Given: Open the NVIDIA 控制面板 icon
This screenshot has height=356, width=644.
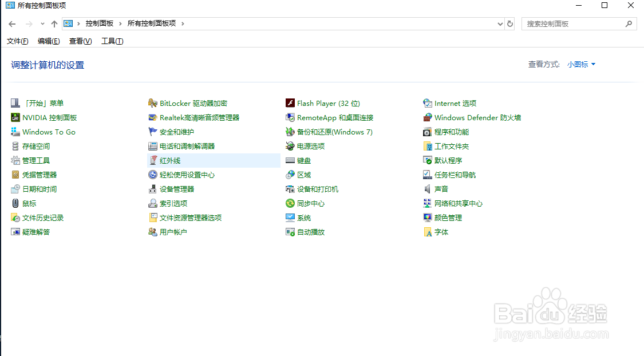Looking at the screenshot, I should [15, 117].
